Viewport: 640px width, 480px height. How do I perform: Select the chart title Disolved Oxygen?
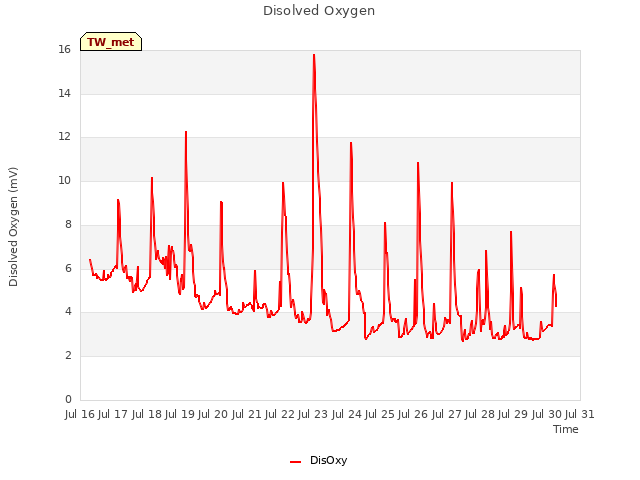point(319,11)
